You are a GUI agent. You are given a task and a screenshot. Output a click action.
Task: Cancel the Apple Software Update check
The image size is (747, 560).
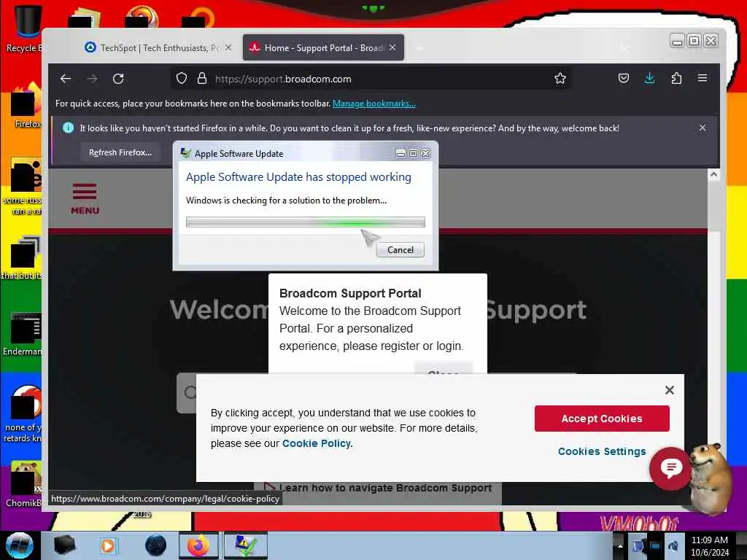(400, 250)
